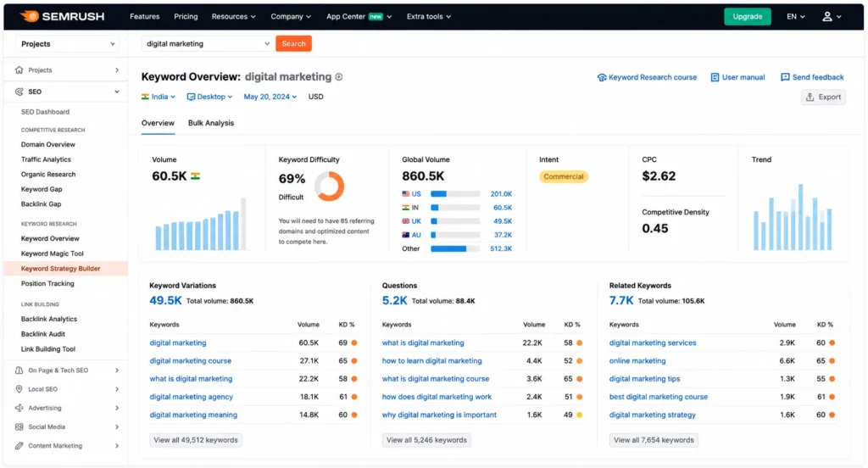Click the 49.5K keyword variations count
Screen dimensions: 868x468
click(x=165, y=301)
